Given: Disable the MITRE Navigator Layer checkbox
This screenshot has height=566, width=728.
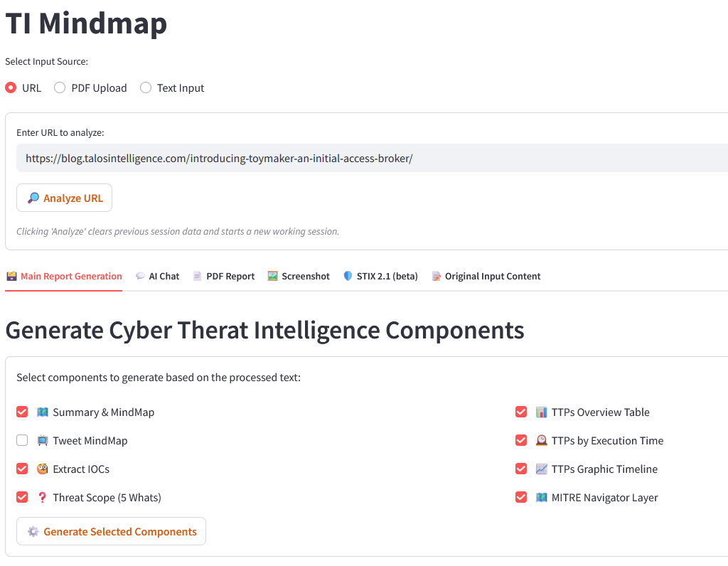Looking at the screenshot, I should tap(521, 497).
